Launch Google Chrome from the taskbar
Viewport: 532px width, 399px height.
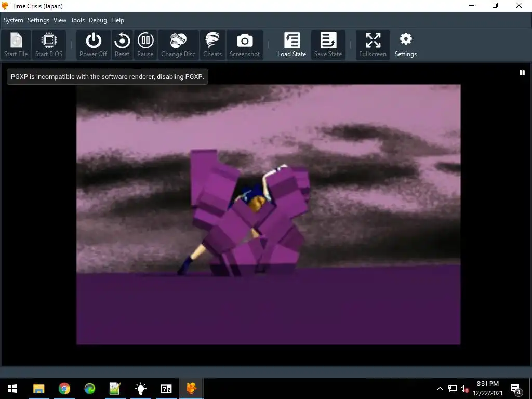click(x=64, y=389)
